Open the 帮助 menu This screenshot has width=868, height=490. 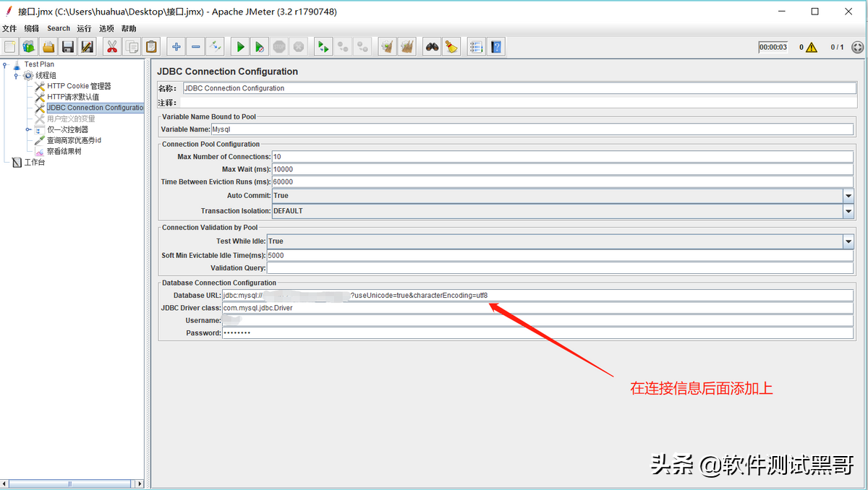tap(129, 29)
